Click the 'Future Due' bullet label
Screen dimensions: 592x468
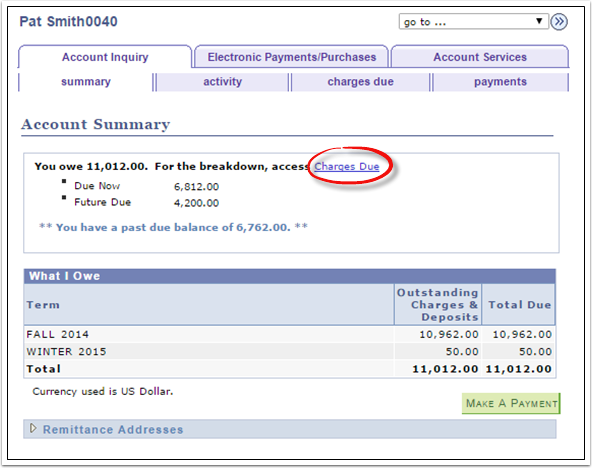(x=103, y=202)
